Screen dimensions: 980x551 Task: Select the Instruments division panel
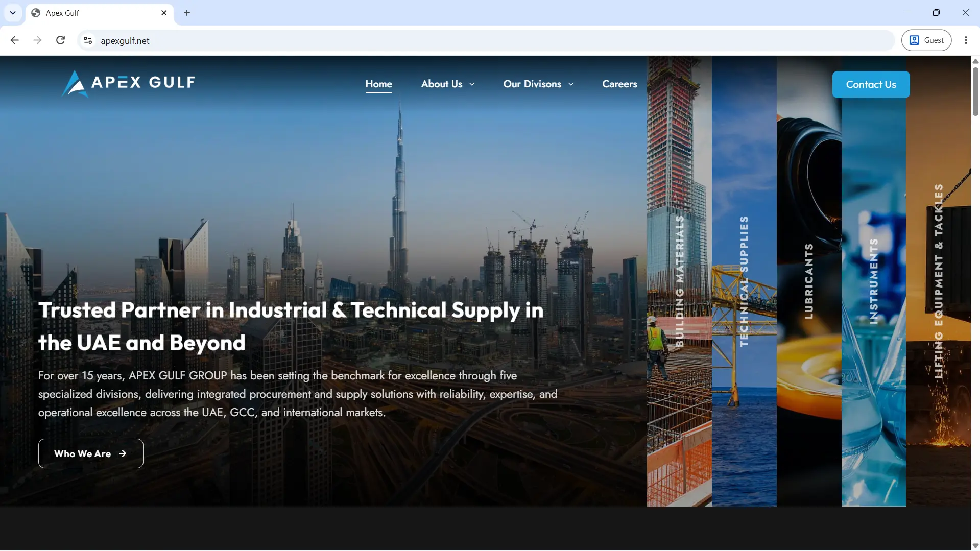coord(874,281)
